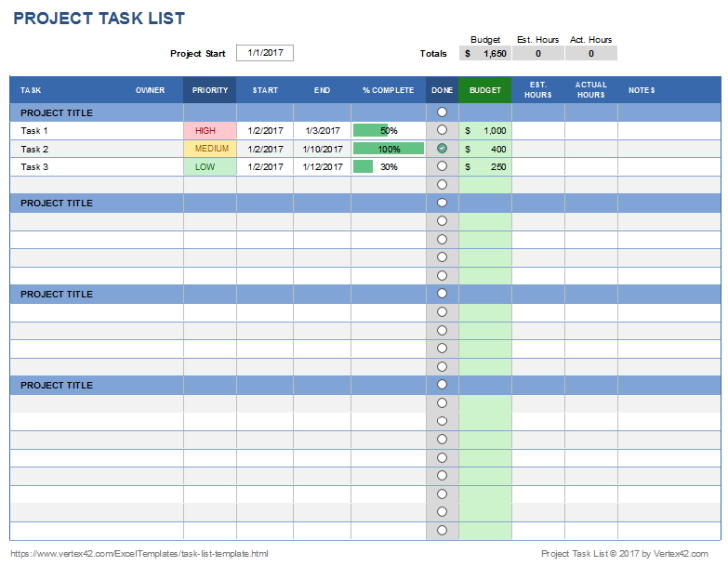Click the 1/10/2017 end date for Task 2
This screenshot has width=728, height=566.
pyautogui.click(x=322, y=149)
